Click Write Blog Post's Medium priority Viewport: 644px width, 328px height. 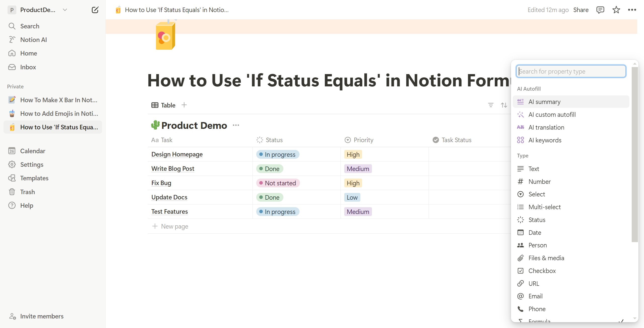click(358, 169)
